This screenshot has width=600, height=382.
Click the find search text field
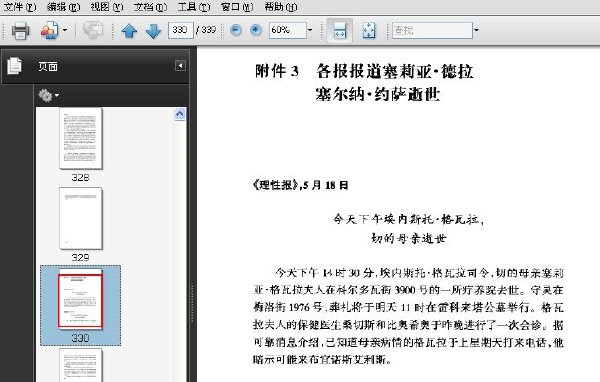[432, 30]
